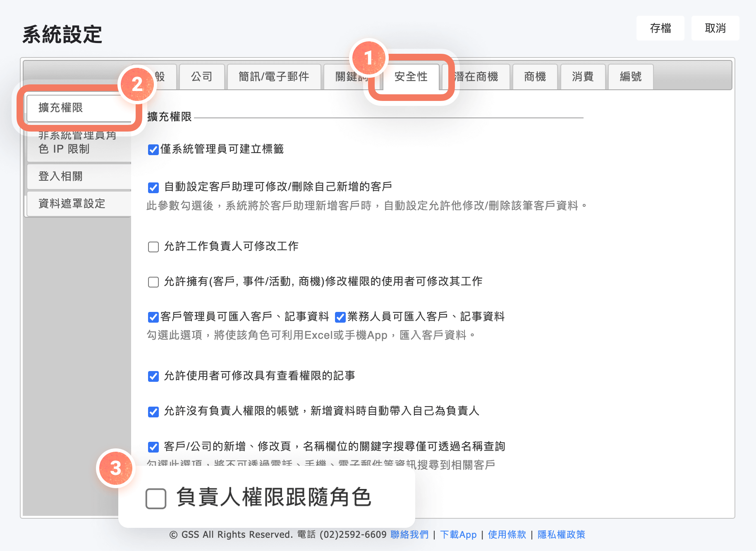
Task: Enable 負責人權限跟隨角色 checkbox
Action: click(156, 498)
